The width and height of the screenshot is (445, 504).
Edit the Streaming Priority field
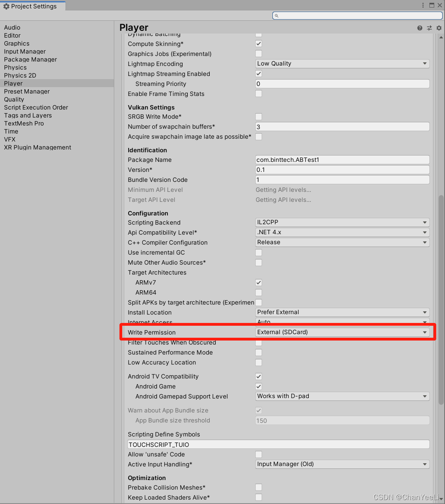[x=342, y=84]
